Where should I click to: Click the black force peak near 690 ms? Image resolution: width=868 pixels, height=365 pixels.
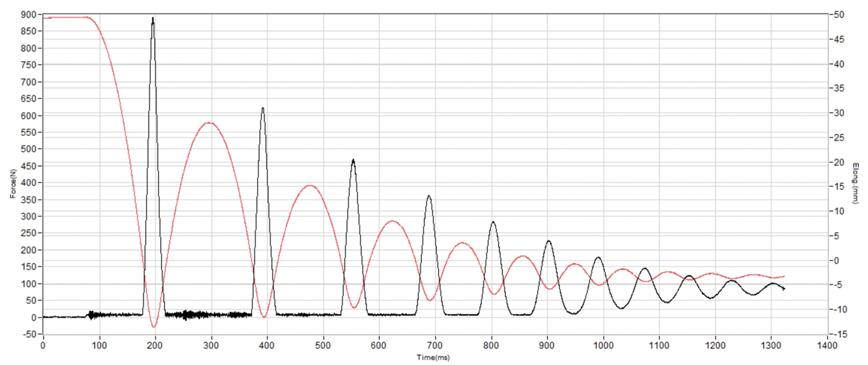click(x=429, y=197)
